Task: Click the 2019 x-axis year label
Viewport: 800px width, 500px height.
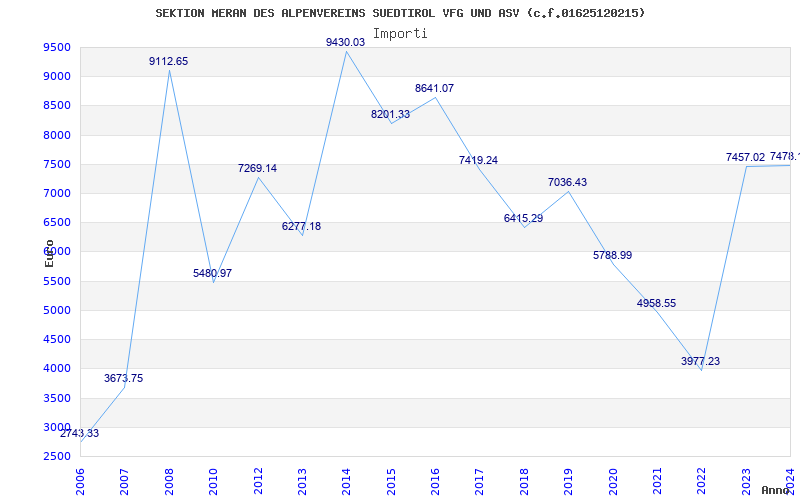Action: click(x=568, y=482)
